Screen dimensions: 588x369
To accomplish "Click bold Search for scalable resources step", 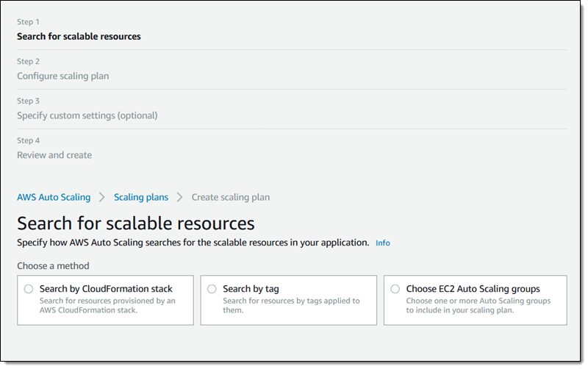I will click(x=79, y=36).
